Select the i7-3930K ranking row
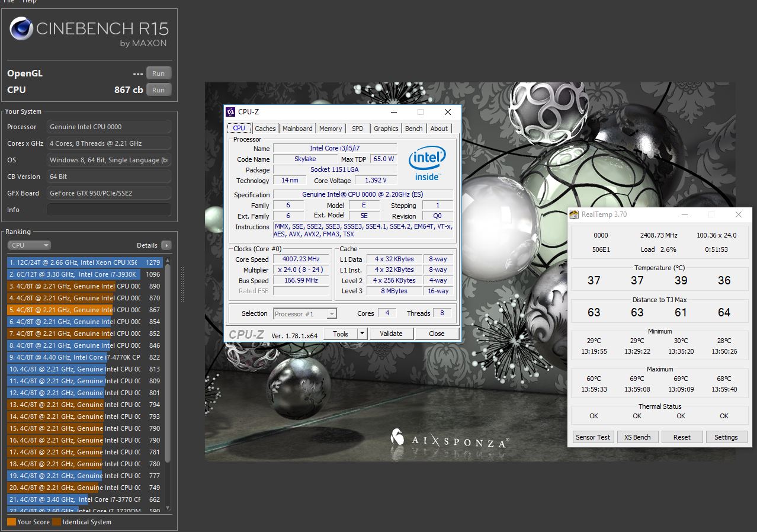The height and width of the screenshot is (532, 757). 85,274
